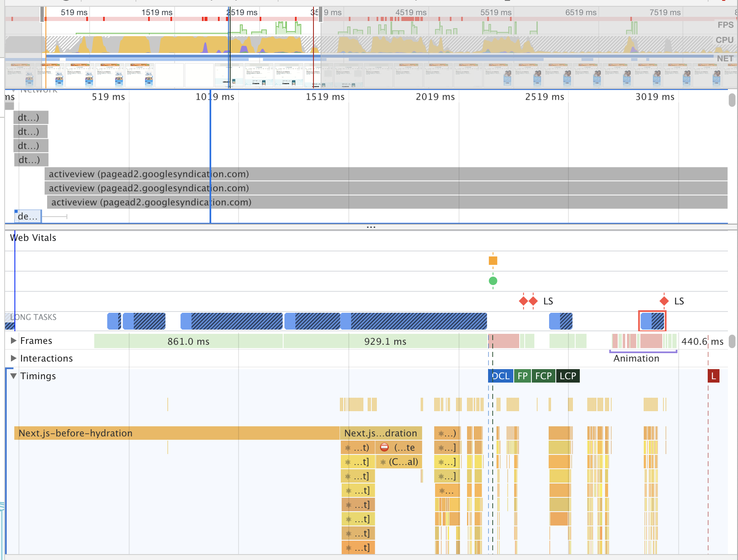Select the Next.js-before-hydration timing bar

pyautogui.click(x=177, y=433)
